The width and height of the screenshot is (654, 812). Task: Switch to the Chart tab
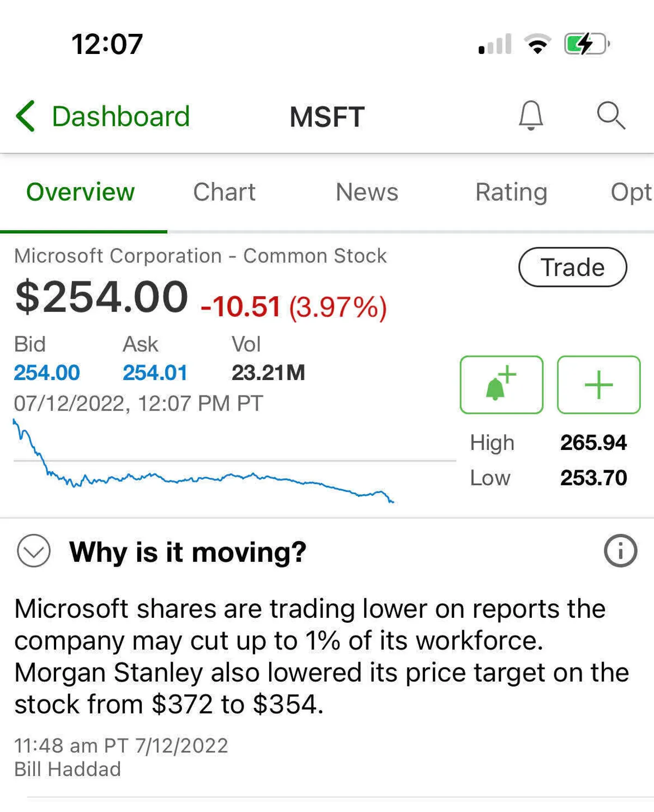point(224,192)
